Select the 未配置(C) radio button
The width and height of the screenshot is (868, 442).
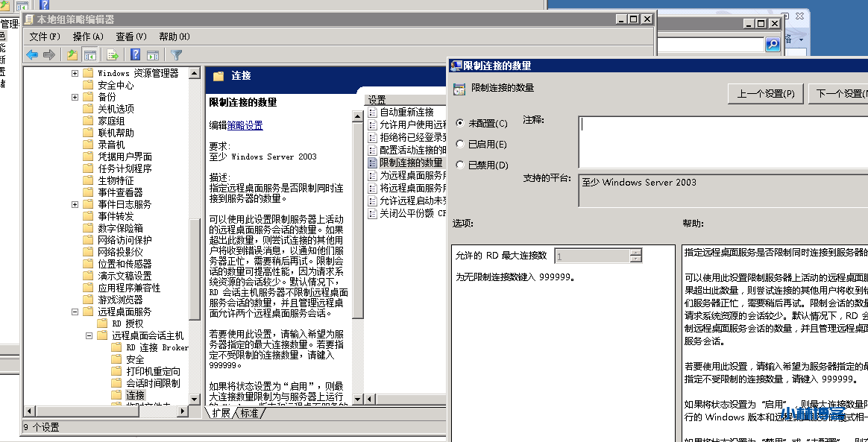[x=459, y=123]
